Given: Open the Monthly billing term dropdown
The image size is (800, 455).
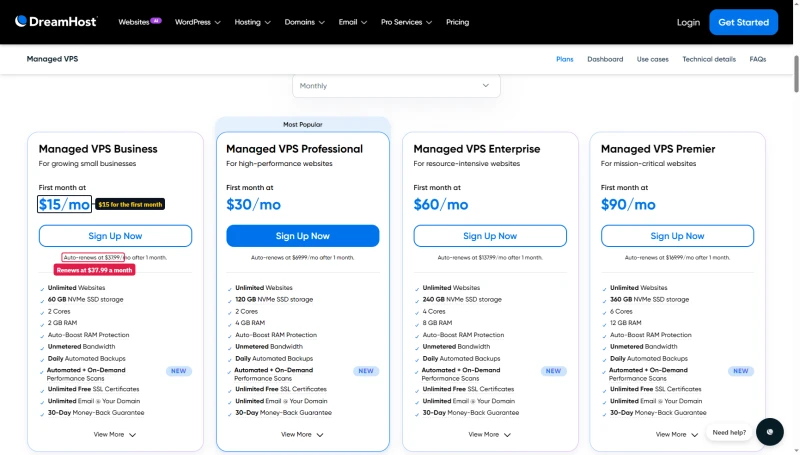Looking at the screenshot, I should [396, 86].
